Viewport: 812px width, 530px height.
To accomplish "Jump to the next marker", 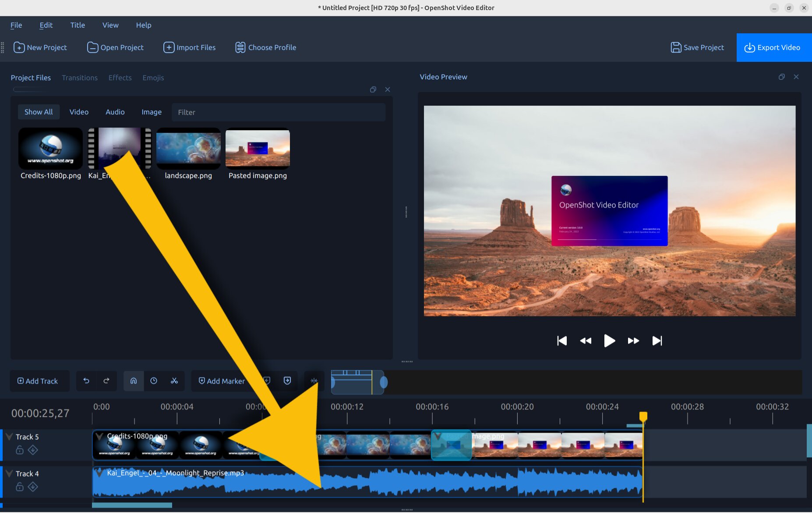I will click(x=287, y=381).
